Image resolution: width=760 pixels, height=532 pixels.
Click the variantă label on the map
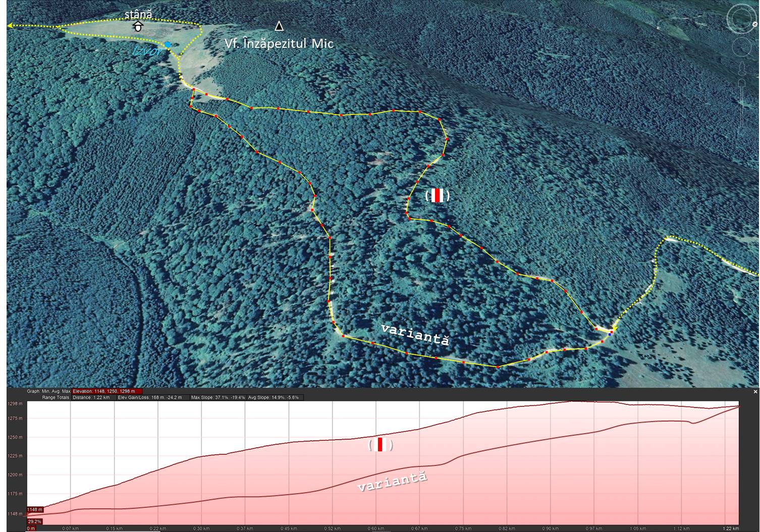pyautogui.click(x=415, y=334)
